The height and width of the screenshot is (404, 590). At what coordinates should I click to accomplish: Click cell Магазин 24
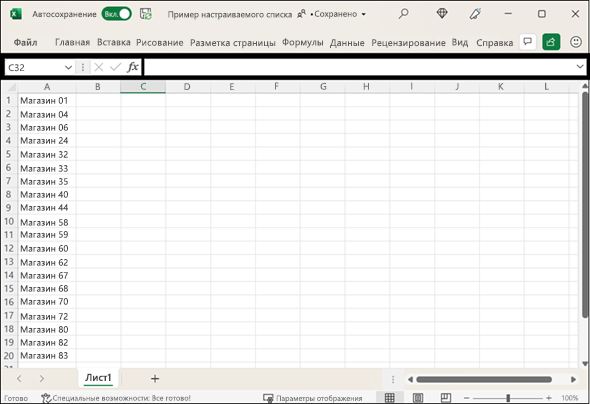[47, 141]
